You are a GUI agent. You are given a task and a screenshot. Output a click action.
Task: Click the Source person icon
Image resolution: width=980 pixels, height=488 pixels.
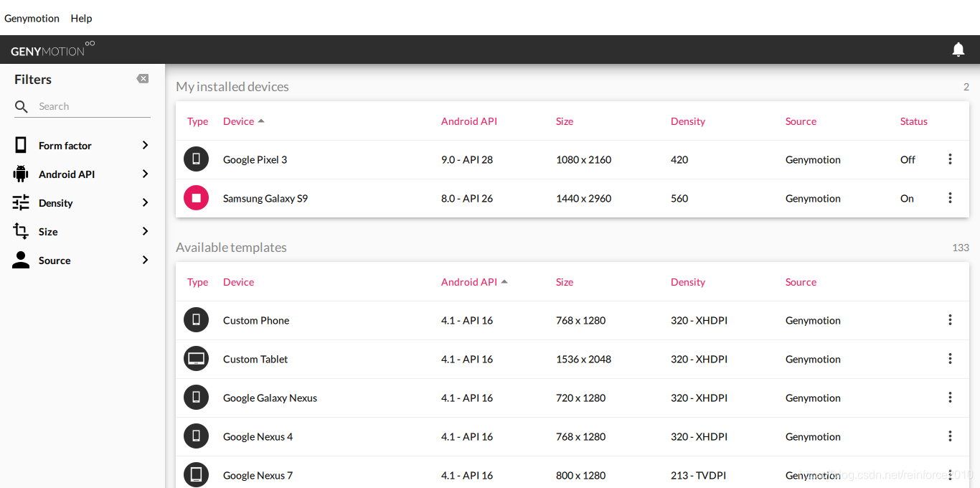(x=21, y=260)
